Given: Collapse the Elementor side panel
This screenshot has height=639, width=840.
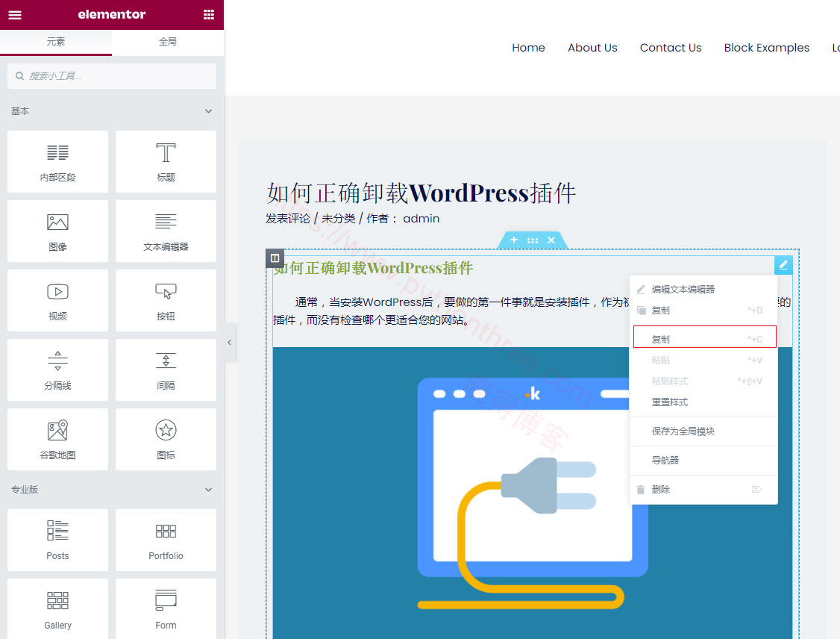Looking at the screenshot, I should pos(229,342).
